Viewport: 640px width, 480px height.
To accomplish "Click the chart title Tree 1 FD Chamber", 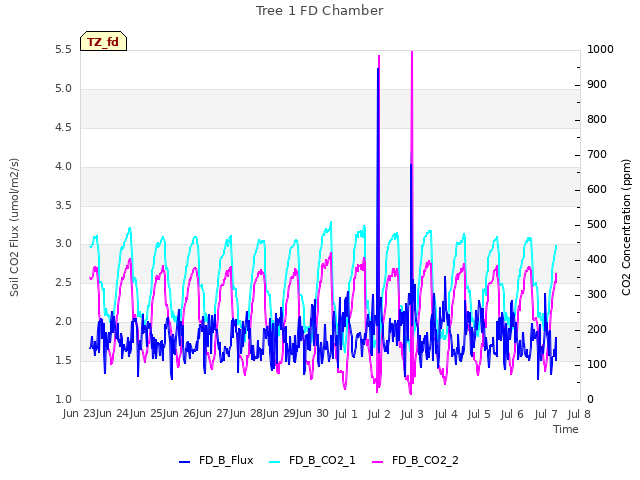I will 320,11.
